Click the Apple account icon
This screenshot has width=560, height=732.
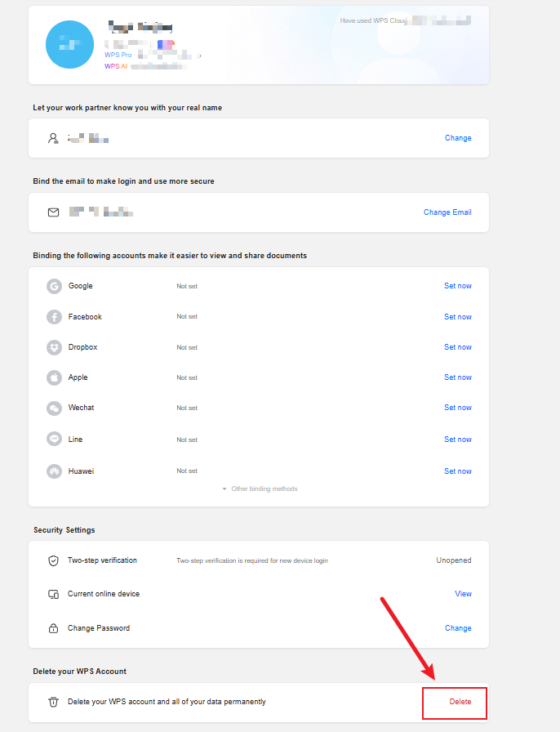54,377
